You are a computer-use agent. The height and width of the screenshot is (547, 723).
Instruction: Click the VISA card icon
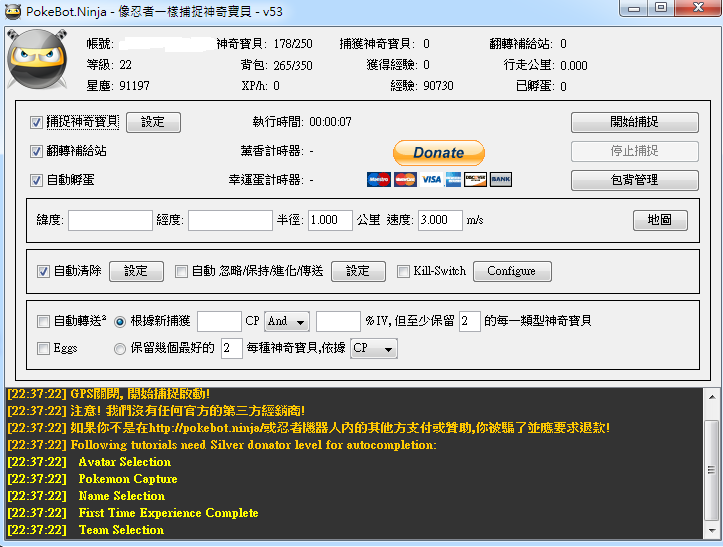(x=432, y=179)
